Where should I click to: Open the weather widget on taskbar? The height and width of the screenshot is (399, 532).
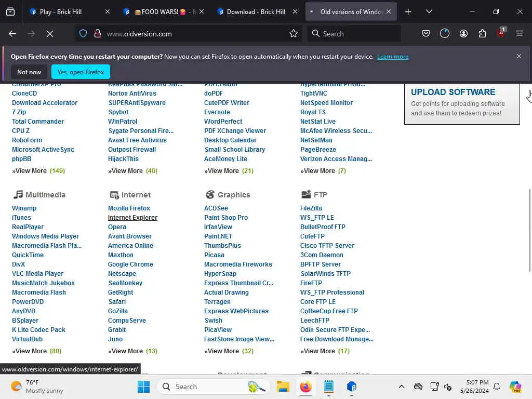37,387
